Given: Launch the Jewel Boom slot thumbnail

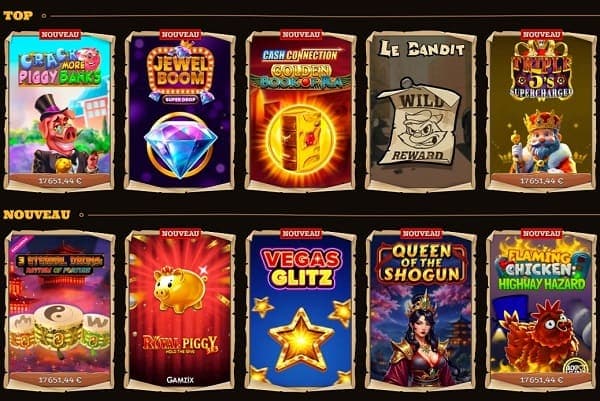Looking at the screenshot, I should tap(180, 111).
